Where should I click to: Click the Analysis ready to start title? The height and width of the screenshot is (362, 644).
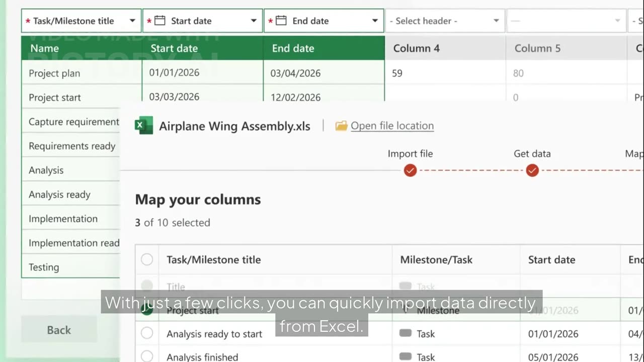(214, 334)
